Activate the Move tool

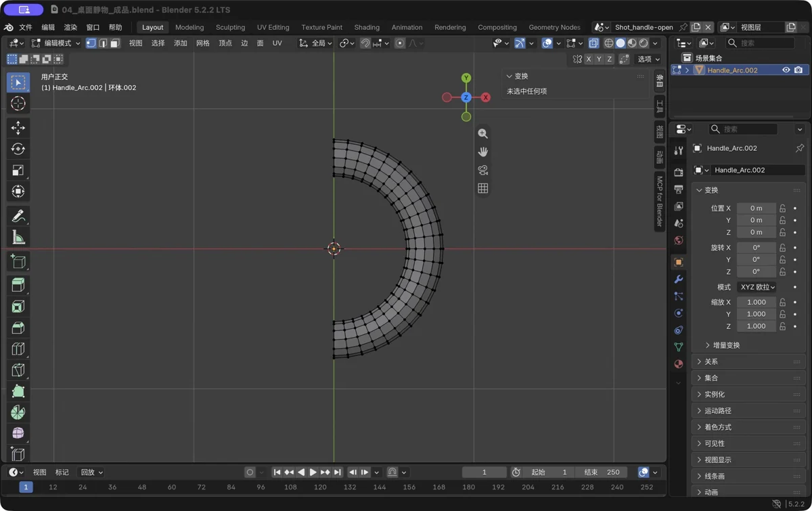click(18, 128)
